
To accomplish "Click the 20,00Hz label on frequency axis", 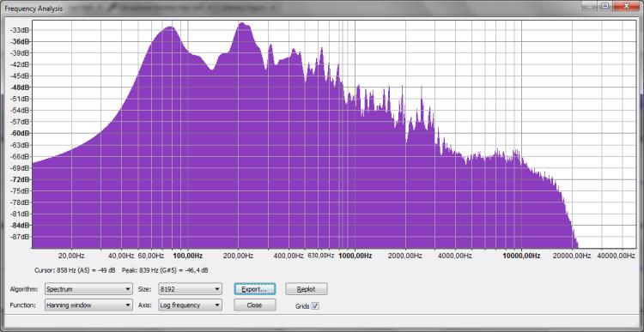I will point(72,256).
